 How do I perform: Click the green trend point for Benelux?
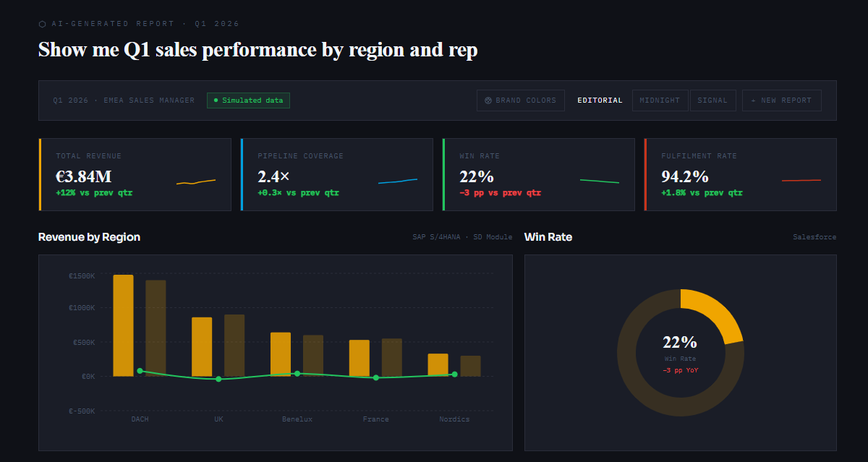coord(297,374)
